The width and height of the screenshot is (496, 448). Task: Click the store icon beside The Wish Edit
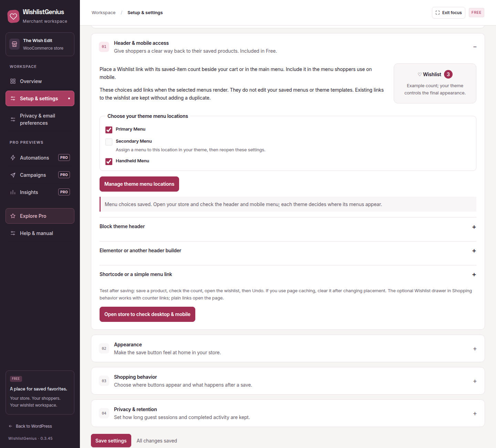click(14, 44)
